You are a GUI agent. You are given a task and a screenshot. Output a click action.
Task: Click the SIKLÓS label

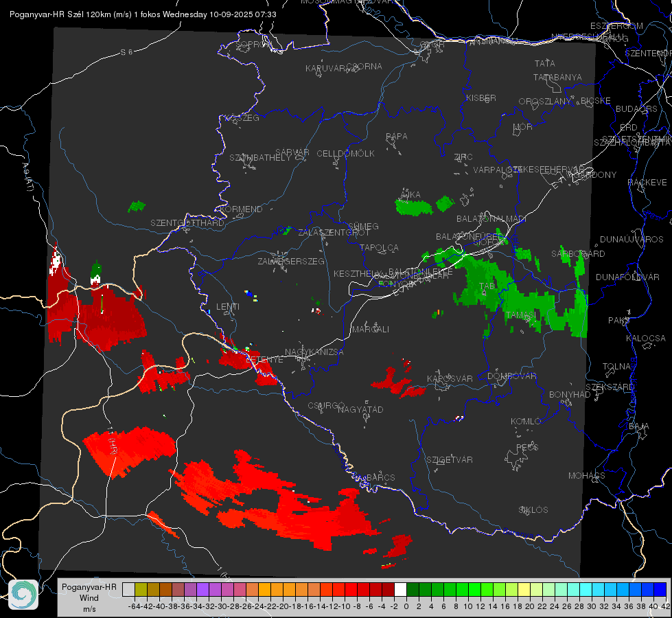[533, 510]
